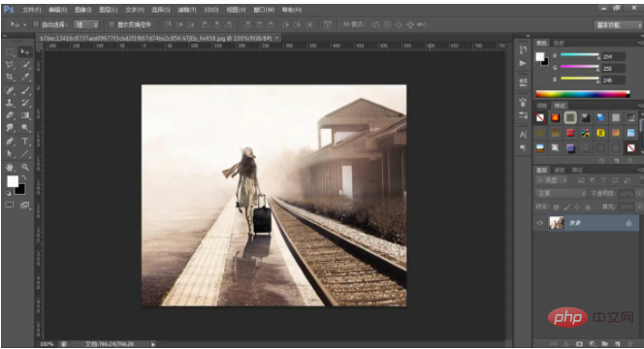Select the Lasso tool
The height and width of the screenshot is (349, 644).
pyautogui.click(x=10, y=64)
